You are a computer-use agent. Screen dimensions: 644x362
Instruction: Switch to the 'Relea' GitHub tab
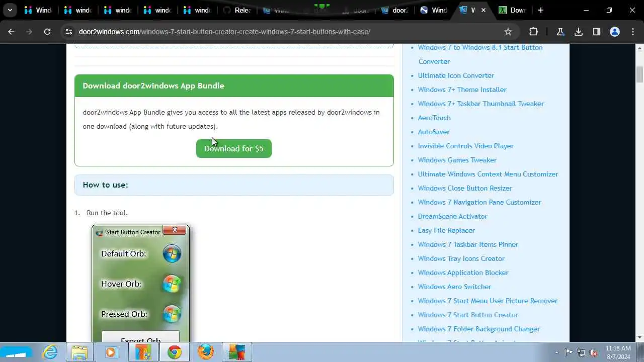click(x=236, y=10)
